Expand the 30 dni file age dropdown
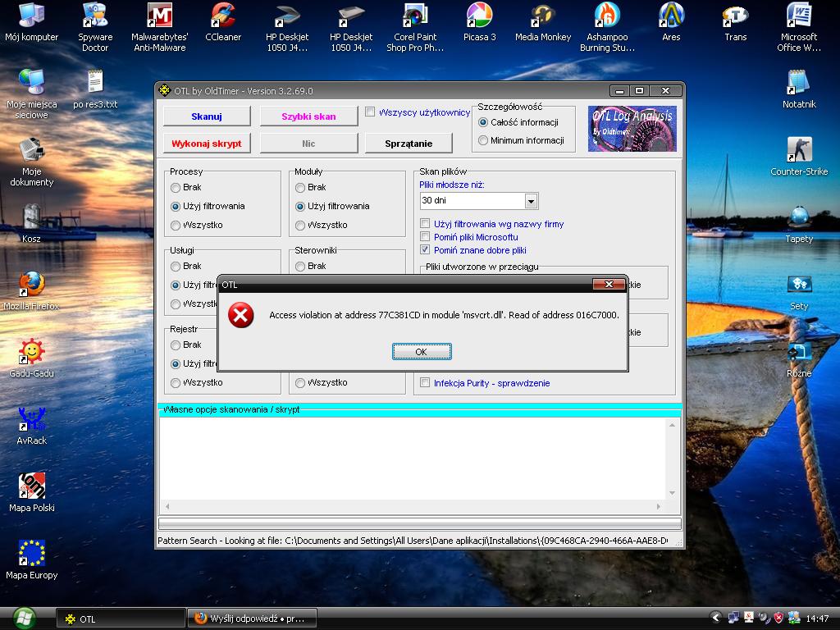This screenshot has width=840, height=630. [x=531, y=201]
